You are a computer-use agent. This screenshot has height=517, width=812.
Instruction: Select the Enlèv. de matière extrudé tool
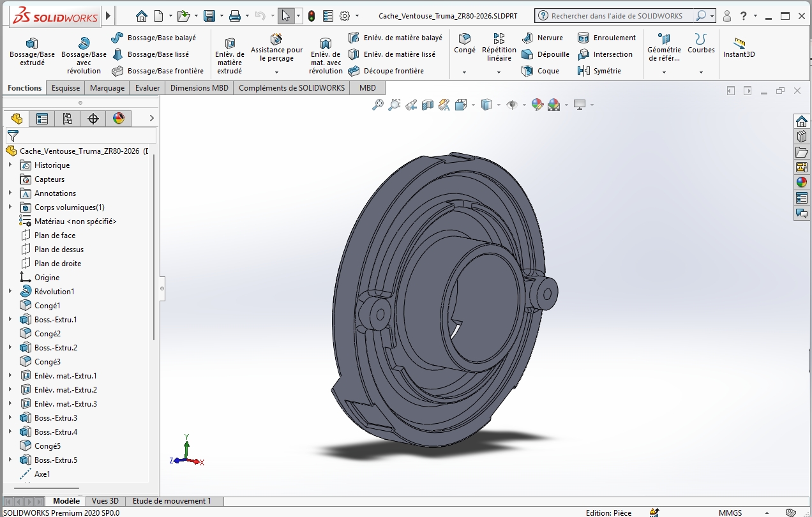pos(230,54)
